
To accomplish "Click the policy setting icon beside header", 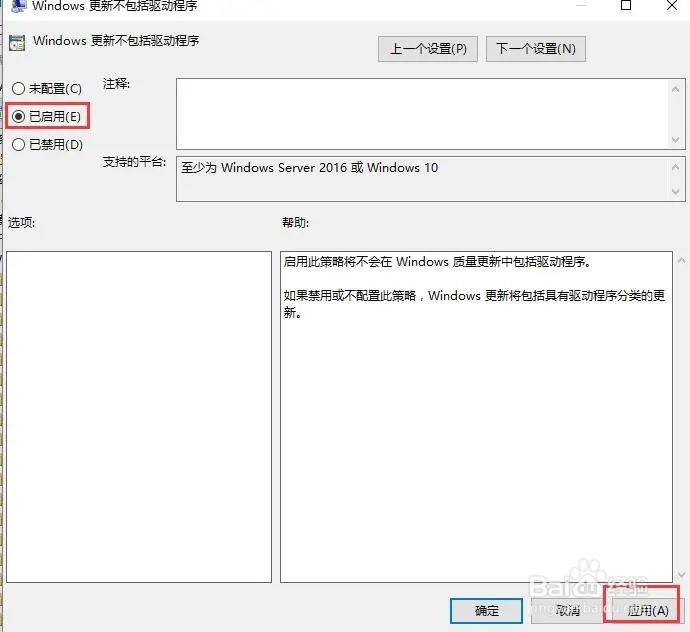I will (x=17, y=43).
